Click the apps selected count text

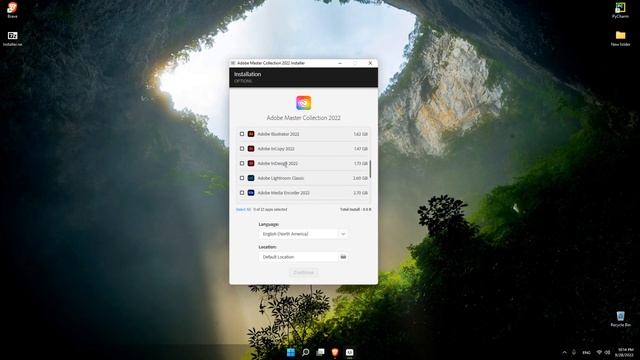270,209
